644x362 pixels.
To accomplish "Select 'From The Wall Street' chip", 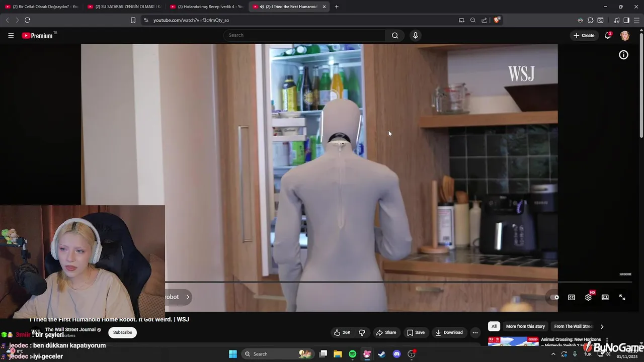I will coord(574,326).
